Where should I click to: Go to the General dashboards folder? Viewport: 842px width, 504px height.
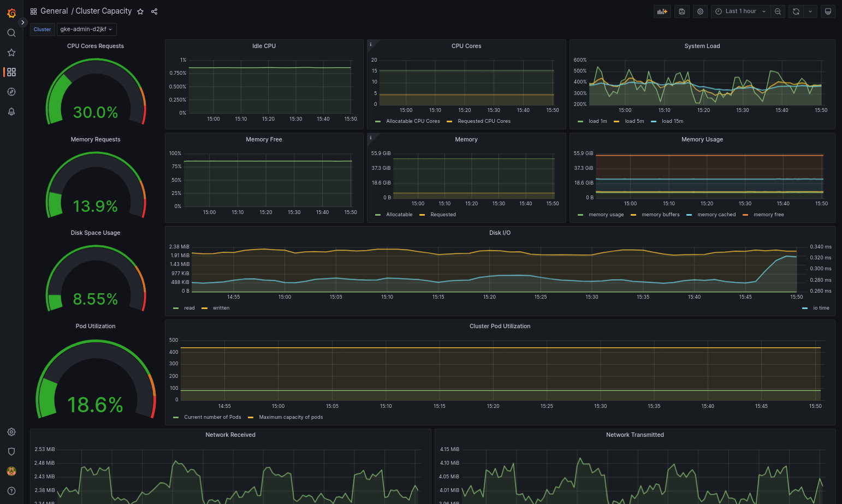pos(55,11)
